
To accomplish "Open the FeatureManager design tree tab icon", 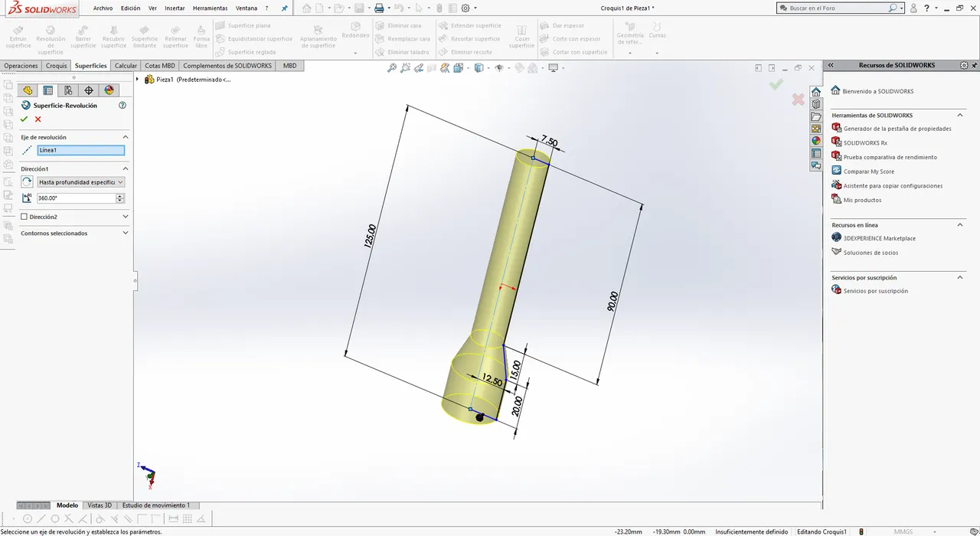I will [28, 90].
